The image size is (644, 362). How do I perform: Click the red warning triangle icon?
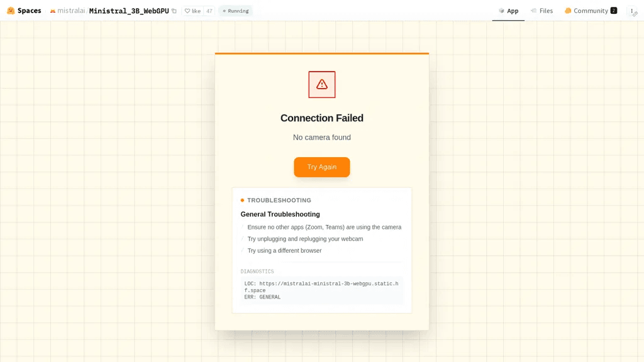pyautogui.click(x=322, y=85)
